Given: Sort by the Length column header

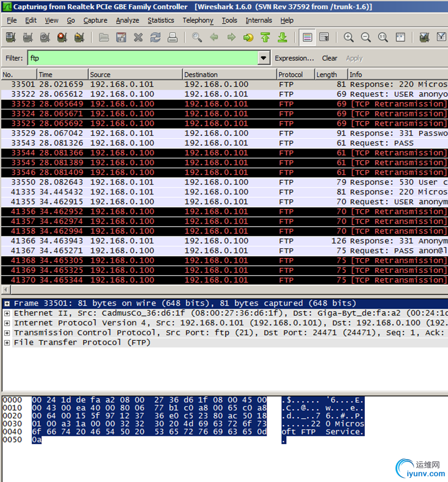Looking at the screenshot, I should click(331, 74).
